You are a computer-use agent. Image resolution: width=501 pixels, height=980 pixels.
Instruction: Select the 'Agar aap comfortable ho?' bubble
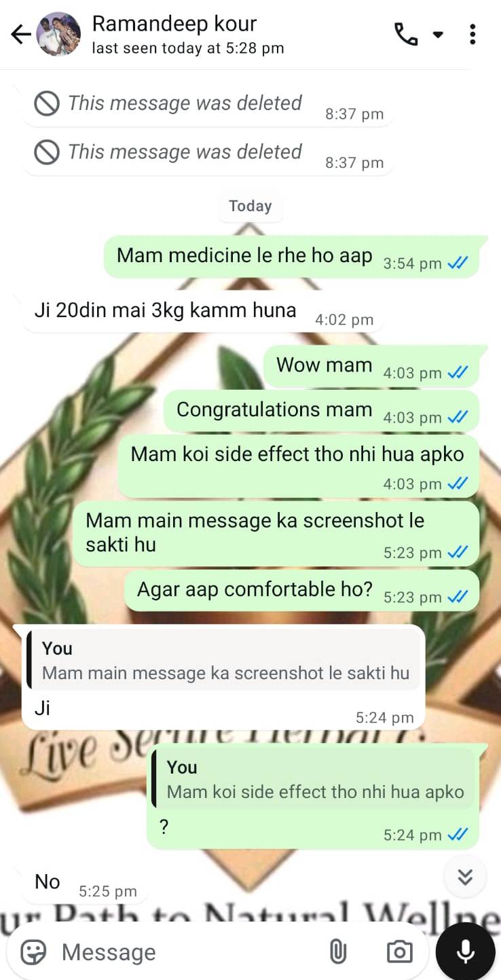(301, 590)
